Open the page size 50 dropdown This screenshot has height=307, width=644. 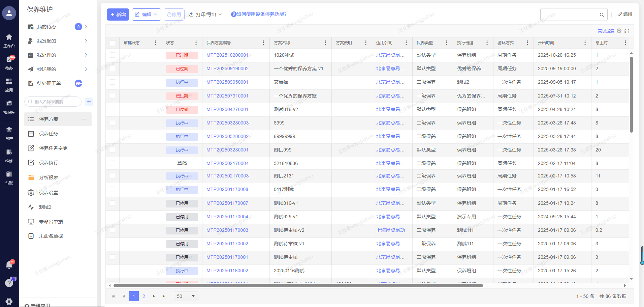pyautogui.click(x=186, y=296)
